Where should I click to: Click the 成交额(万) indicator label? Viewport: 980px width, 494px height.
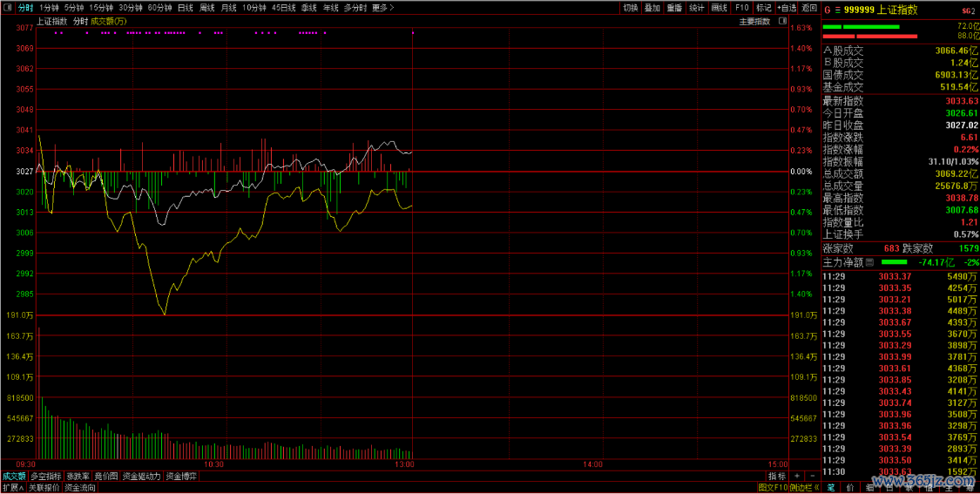[x=109, y=21]
